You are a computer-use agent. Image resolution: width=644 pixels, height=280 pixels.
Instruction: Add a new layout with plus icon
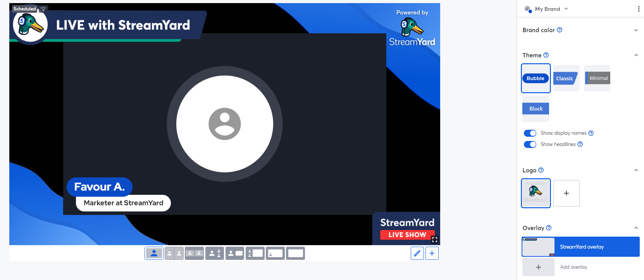coord(432,253)
